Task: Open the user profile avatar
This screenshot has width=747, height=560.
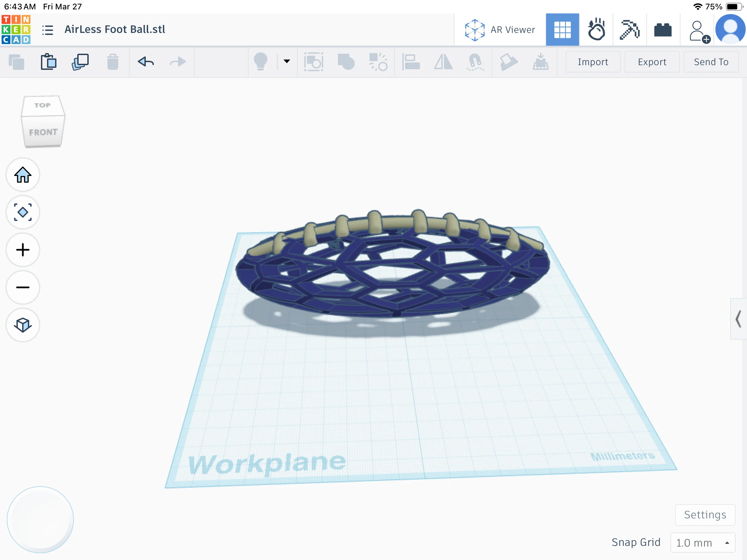Action: [731, 30]
